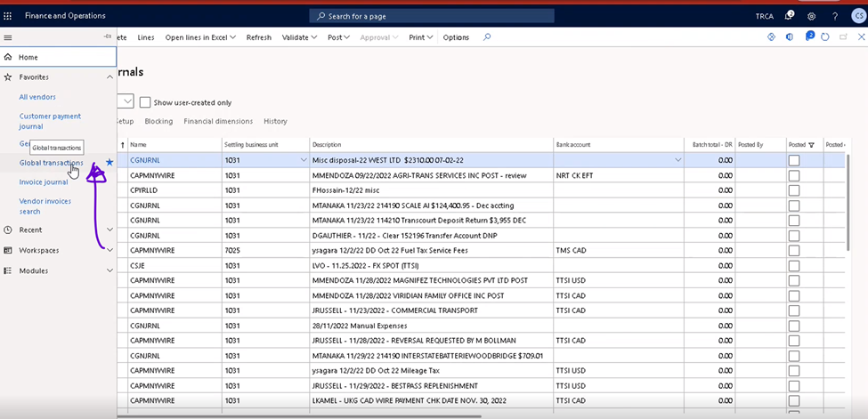Open the page in a new window
Screen dimensions: 868x419
click(x=844, y=37)
